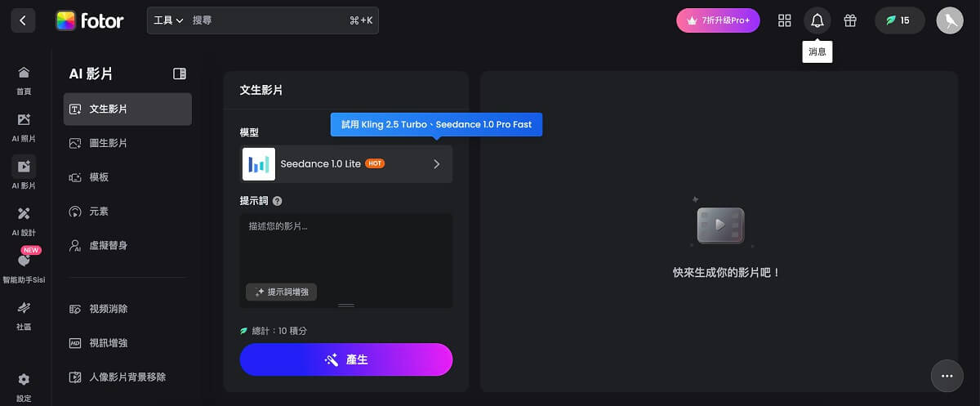Select the 人像影片背景移除 menu item
The image size is (980, 406).
coord(127,377)
